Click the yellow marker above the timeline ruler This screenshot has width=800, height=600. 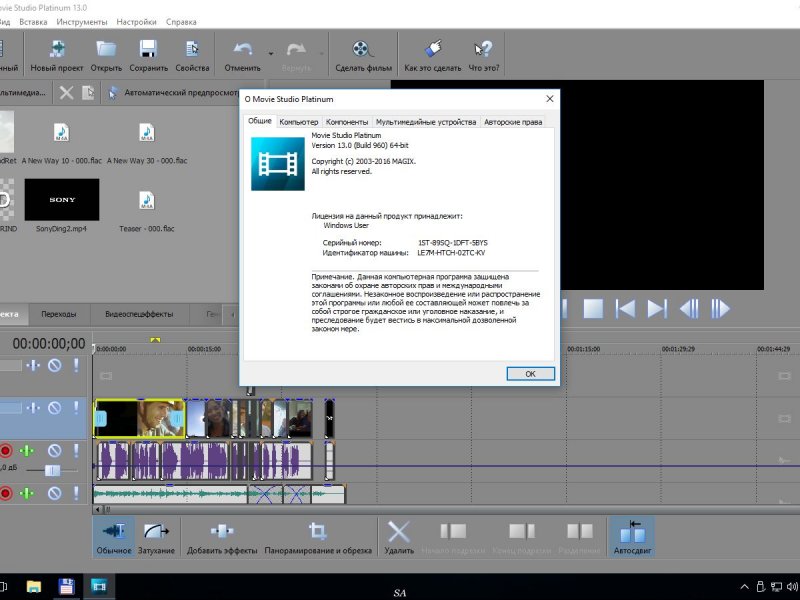point(156,339)
